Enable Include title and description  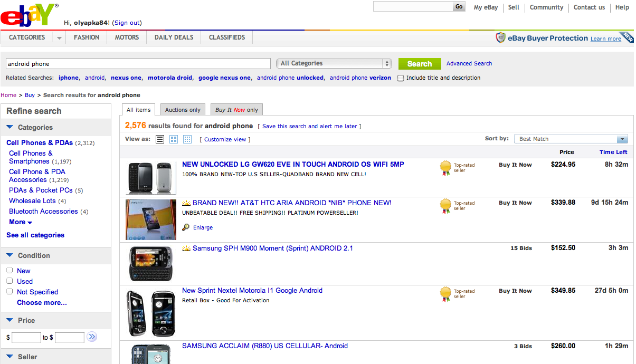click(x=401, y=78)
